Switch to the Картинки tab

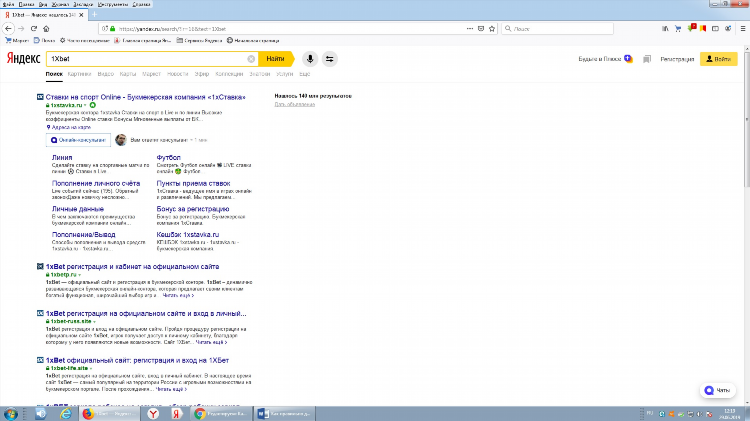point(79,74)
